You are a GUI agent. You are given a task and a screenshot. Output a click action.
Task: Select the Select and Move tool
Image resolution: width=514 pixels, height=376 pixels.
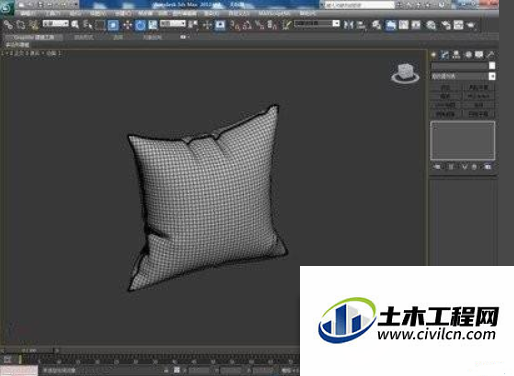coord(127,25)
